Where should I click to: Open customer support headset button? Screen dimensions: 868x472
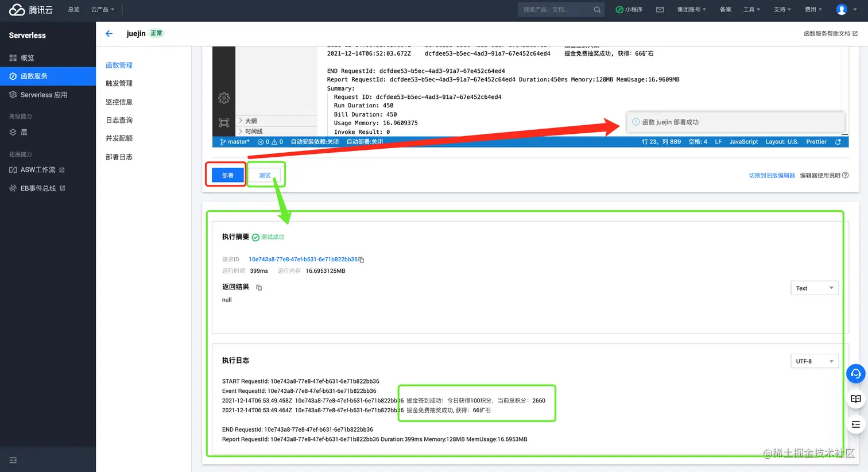(x=856, y=374)
